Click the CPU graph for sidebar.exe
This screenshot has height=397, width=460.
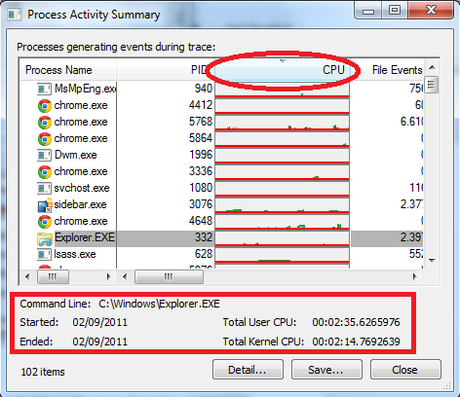(x=282, y=205)
